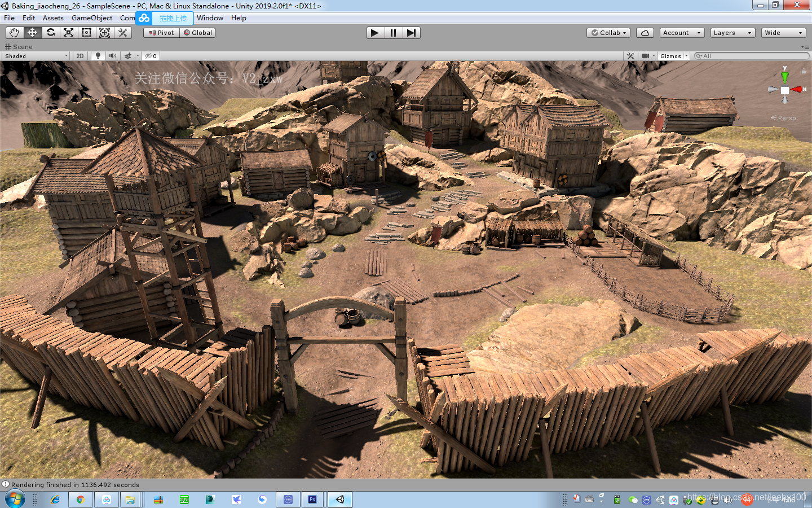Open file explorer from taskbar

coord(130,500)
